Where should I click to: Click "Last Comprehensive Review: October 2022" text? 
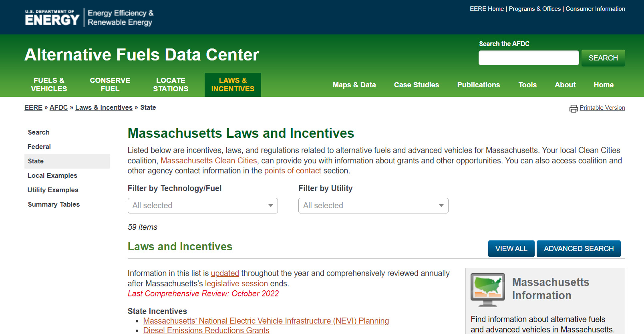point(203,294)
